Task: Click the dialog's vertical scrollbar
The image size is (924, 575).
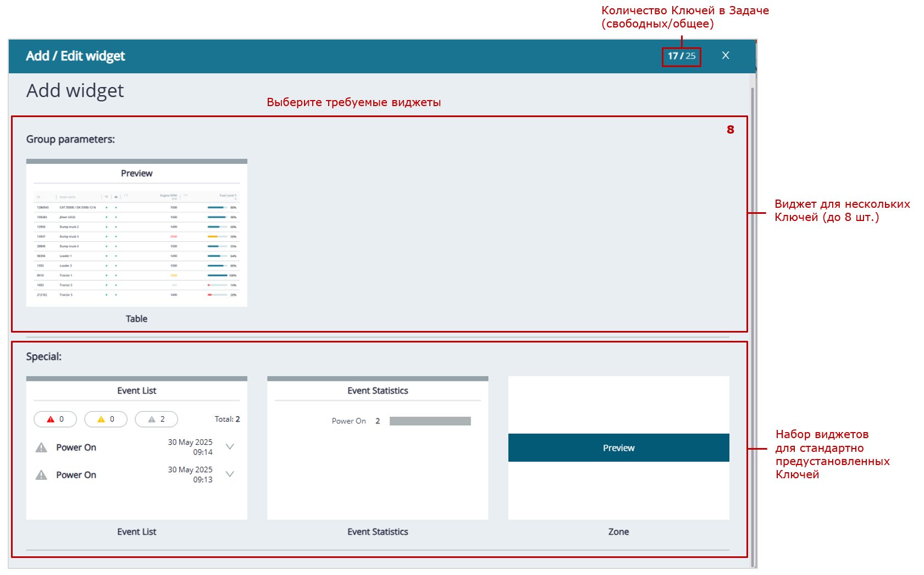Action: tap(753, 319)
